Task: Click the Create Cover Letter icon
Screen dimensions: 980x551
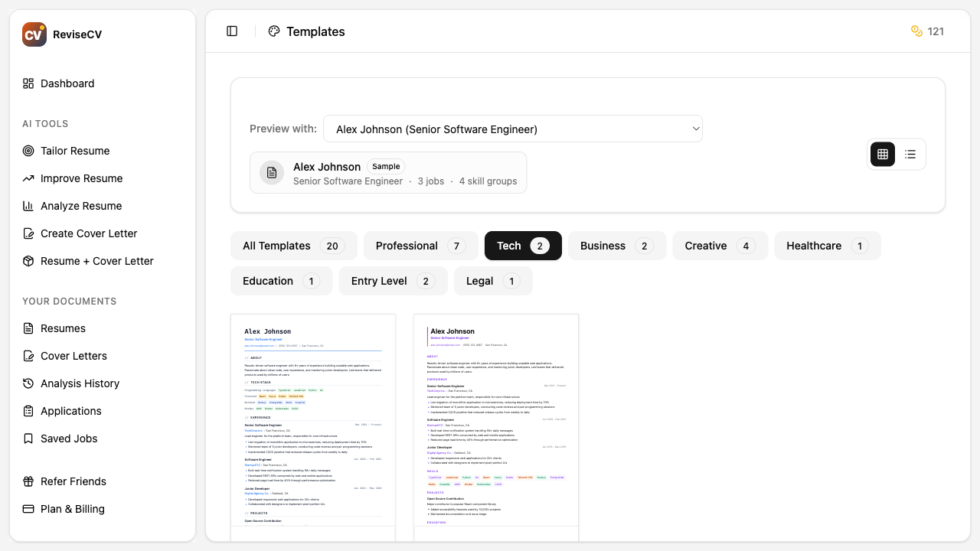Action: pyautogui.click(x=28, y=233)
